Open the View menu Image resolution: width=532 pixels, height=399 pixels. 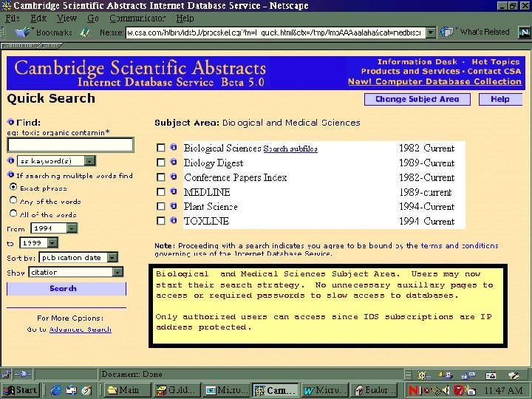point(66,18)
